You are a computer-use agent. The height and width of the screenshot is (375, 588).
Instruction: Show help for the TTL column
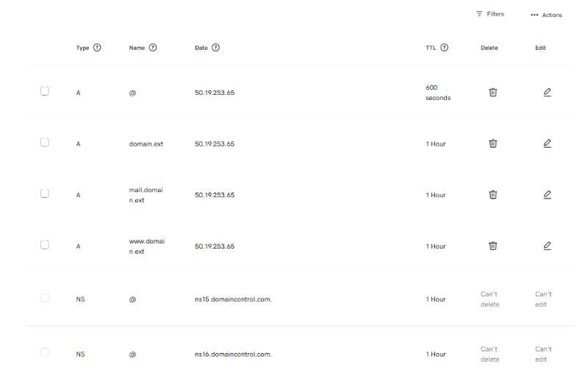[x=444, y=48]
